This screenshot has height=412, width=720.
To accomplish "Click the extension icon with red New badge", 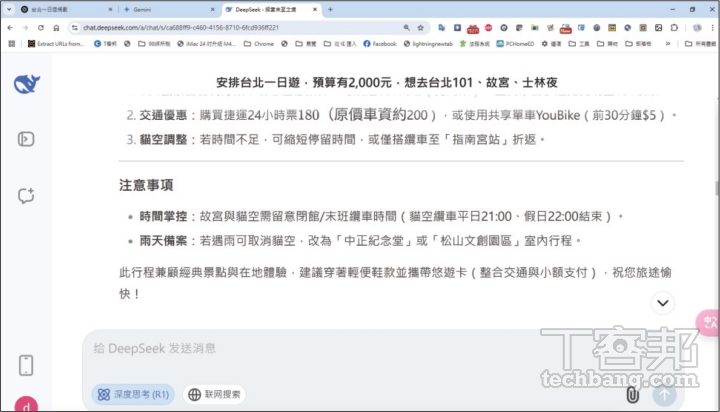I will point(566,28).
